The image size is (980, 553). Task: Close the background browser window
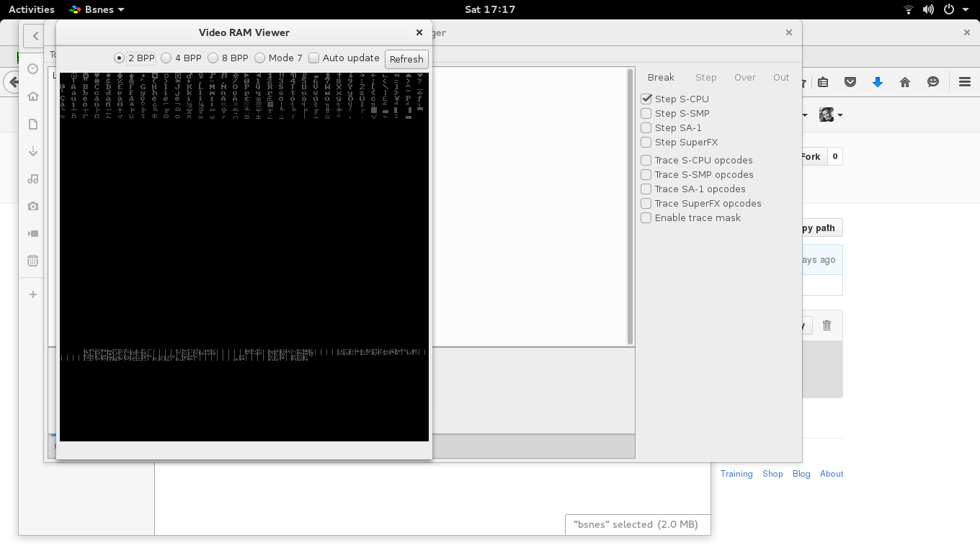coord(967,32)
